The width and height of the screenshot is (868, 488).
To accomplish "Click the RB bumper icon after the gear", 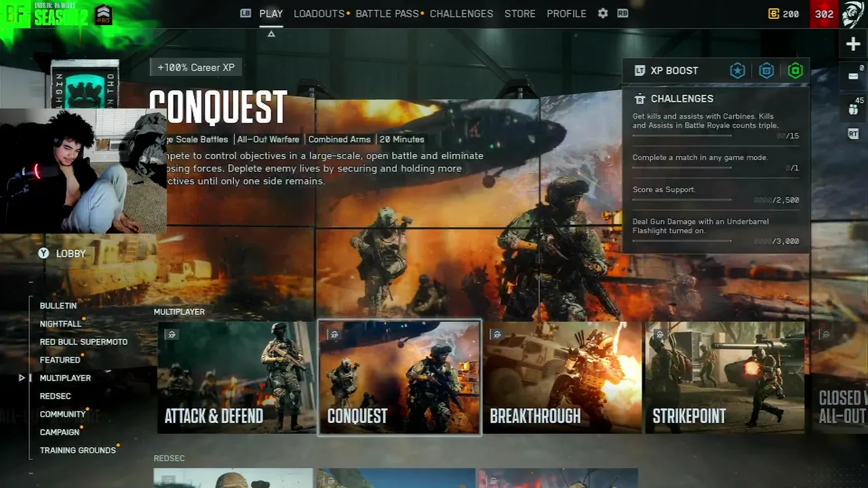I will [623, 14].
